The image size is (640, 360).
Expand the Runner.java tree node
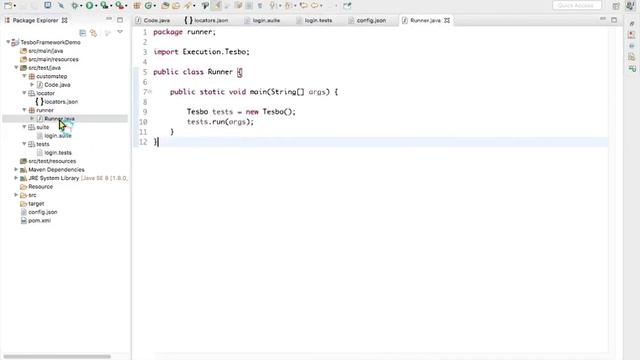click(x=32, y=118)
